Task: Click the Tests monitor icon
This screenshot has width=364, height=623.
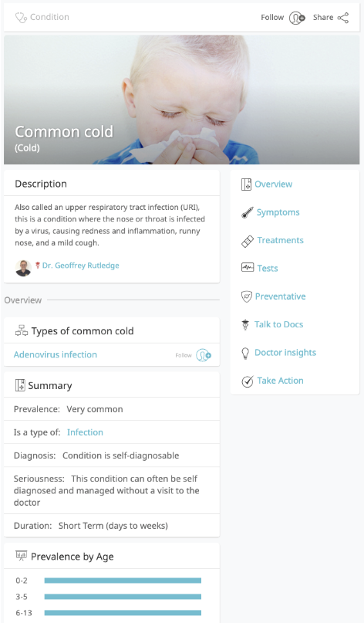Action: coord(248,268)
